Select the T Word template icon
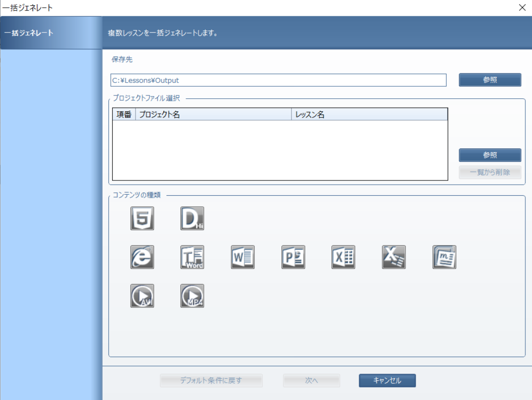Viewport: 532px width, 400px height. [192, 257]
